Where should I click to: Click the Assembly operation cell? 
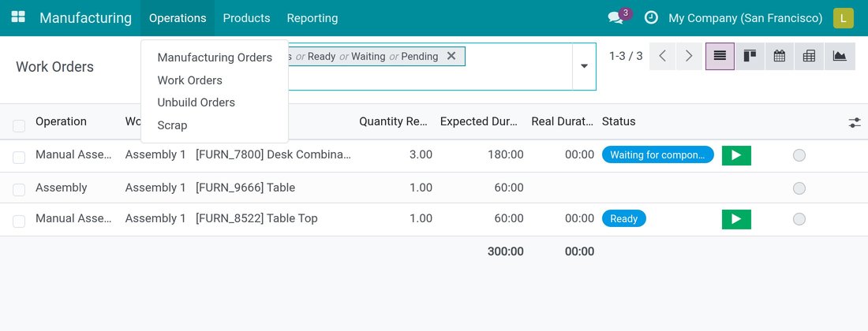61,188
